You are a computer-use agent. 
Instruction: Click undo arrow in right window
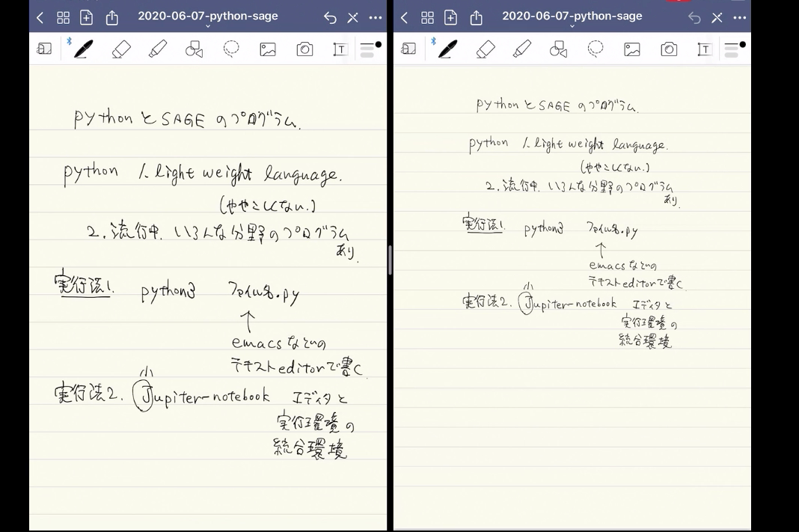coord(694,19)
